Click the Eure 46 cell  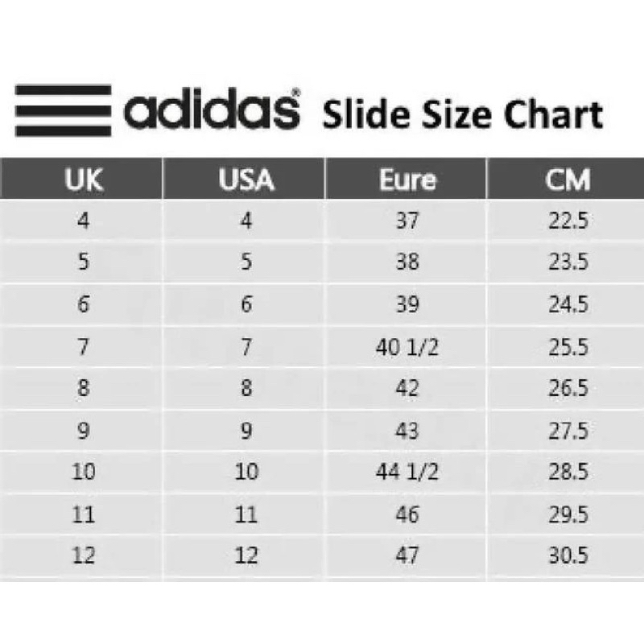tap(407, 514)
